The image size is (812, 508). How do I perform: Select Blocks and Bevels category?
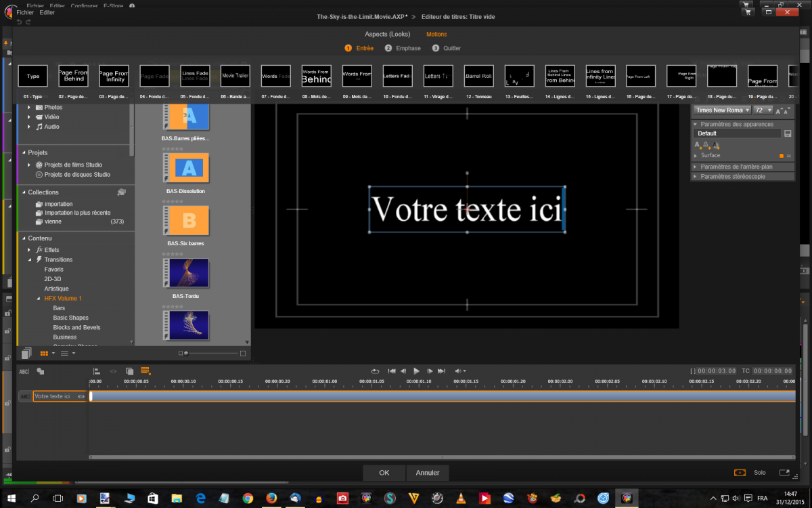pyautogui.click(x=76, y=327)
